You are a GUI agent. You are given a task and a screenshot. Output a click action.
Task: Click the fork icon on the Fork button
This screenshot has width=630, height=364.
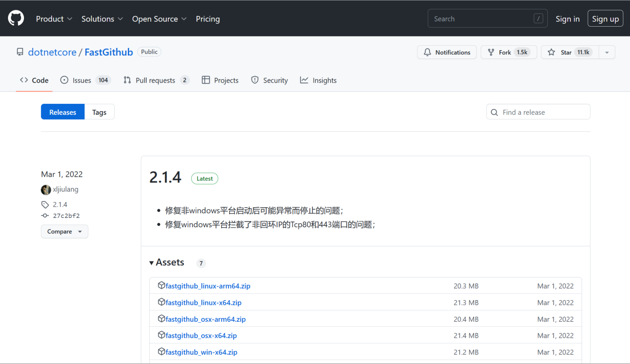click(490, 52)
